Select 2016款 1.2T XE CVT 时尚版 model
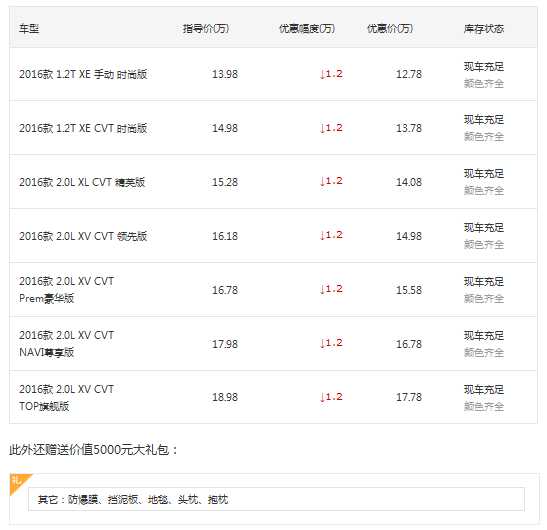This screenshot has height=530, width=547. (83, 128)
